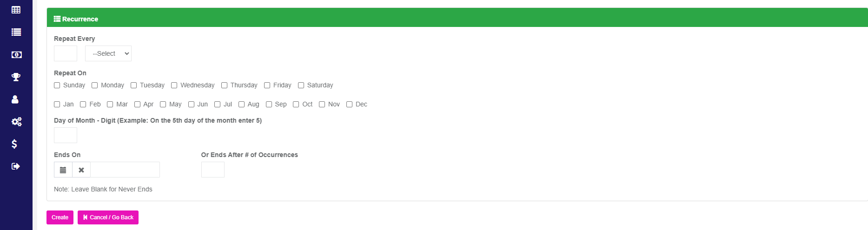
Task: Focus the Ends After Occurrences field
Action: (x=213, y=170)
